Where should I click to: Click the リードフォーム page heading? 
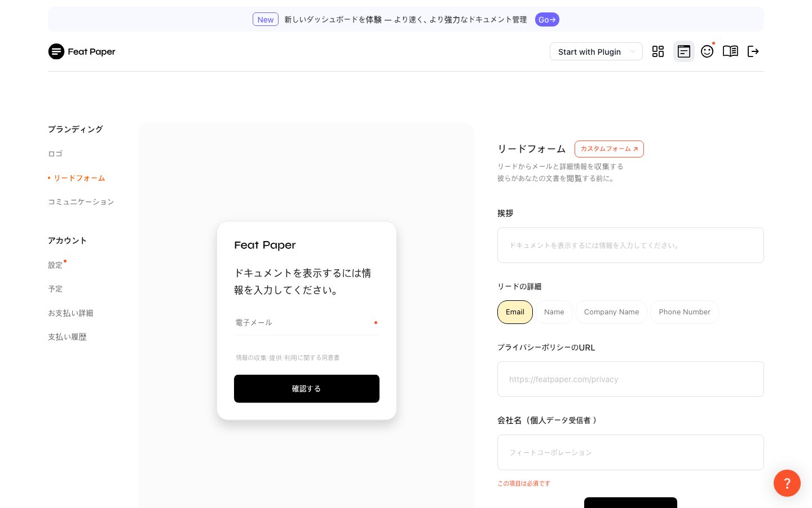point(531,149)
